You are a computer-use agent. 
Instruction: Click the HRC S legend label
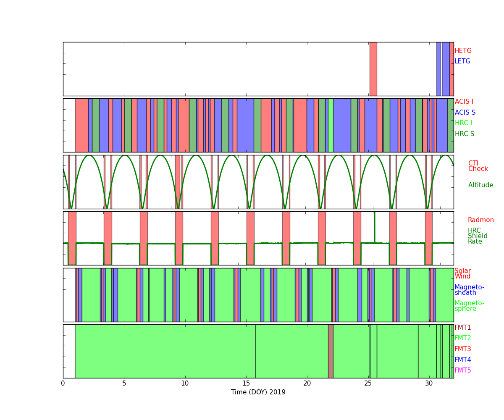(464, 134)
